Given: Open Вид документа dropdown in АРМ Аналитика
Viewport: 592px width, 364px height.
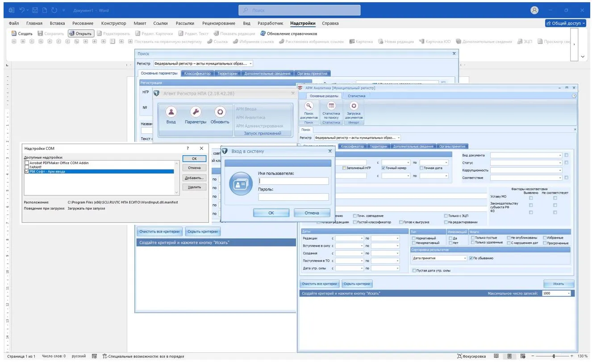Looking at the screenshot, I should (560, 155).
